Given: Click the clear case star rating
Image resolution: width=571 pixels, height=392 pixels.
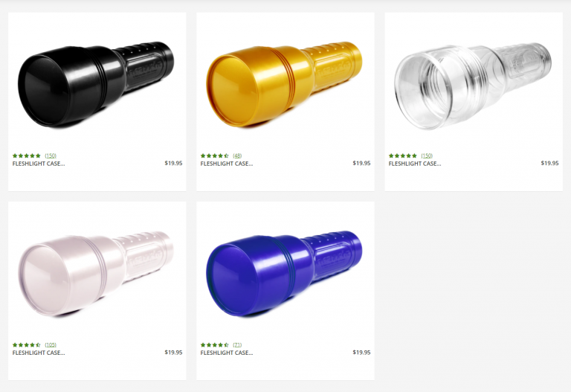Looking at the screenshot, I should [403, 155].
